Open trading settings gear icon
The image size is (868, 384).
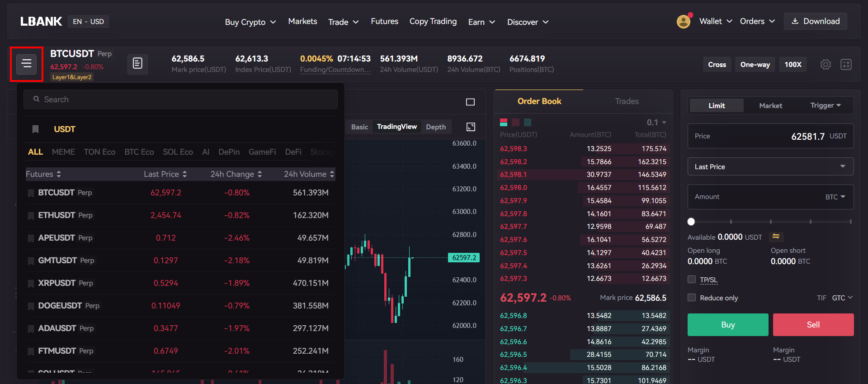(826, 64)
